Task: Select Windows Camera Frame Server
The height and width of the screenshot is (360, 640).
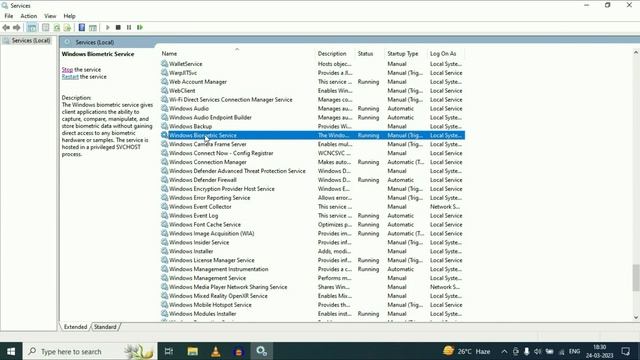Action: coord(312,144)
